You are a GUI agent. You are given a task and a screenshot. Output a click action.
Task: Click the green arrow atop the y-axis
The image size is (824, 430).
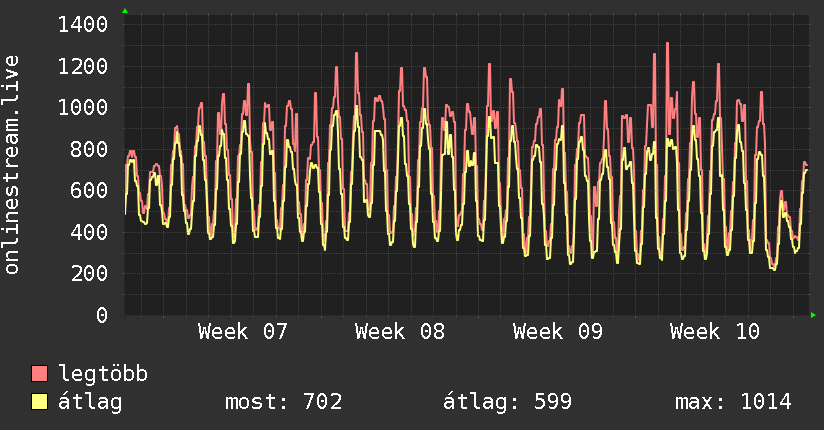(125, 11)
